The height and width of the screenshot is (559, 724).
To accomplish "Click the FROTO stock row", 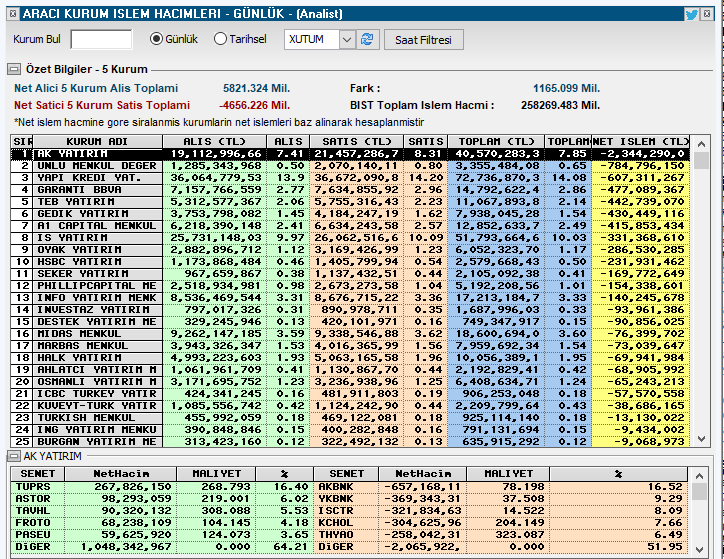I will point(162,523).
